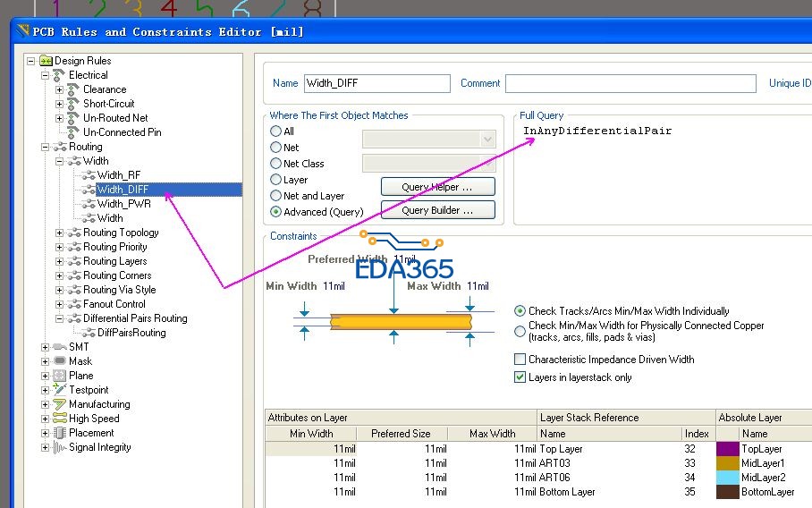Select the Net and Layer radio button
Screen dimensions: 812x508
(x=276, y=196)
